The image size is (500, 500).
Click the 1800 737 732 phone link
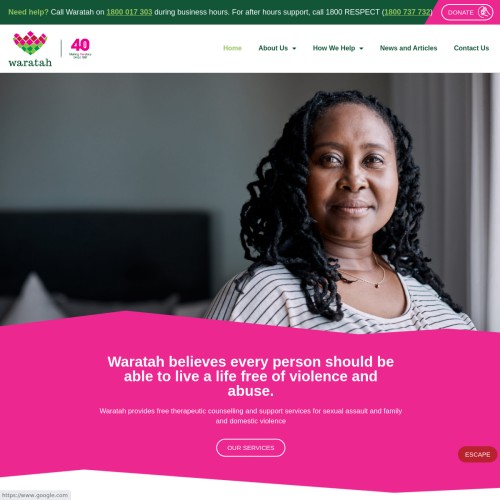point(407,12)
